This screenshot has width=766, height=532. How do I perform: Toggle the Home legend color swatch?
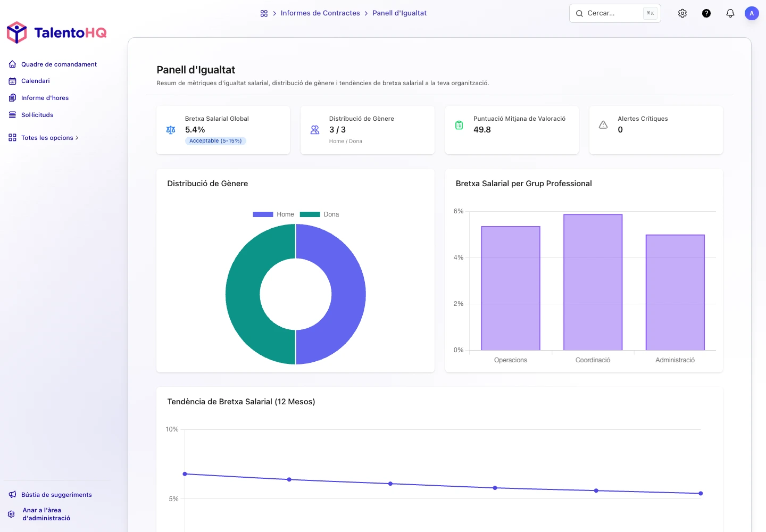(x=263, y=214)
